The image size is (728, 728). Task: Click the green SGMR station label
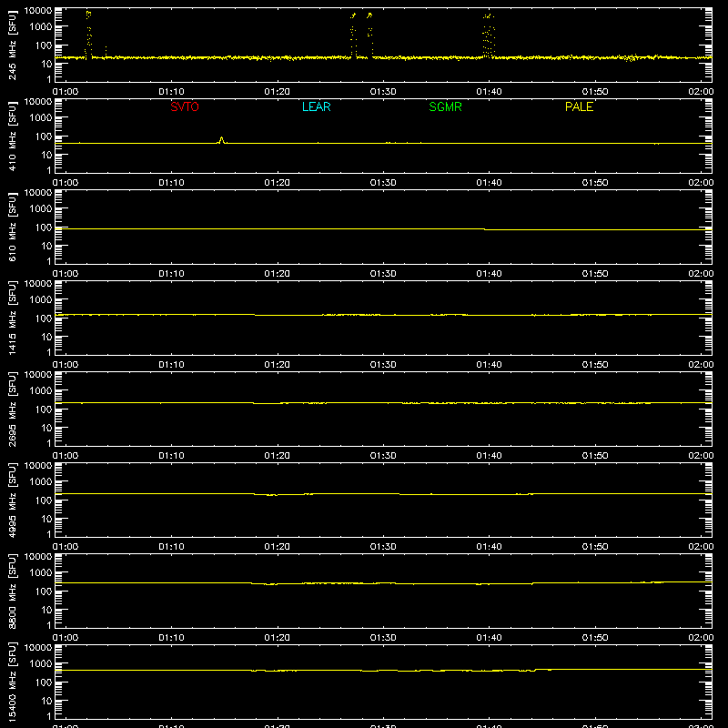pyautogui.click(x=445, y=106)
